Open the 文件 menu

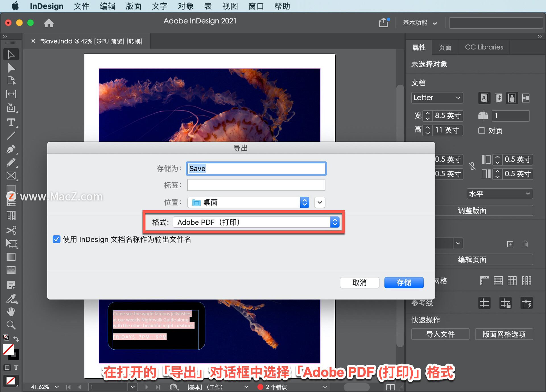(x=81, y=6)
